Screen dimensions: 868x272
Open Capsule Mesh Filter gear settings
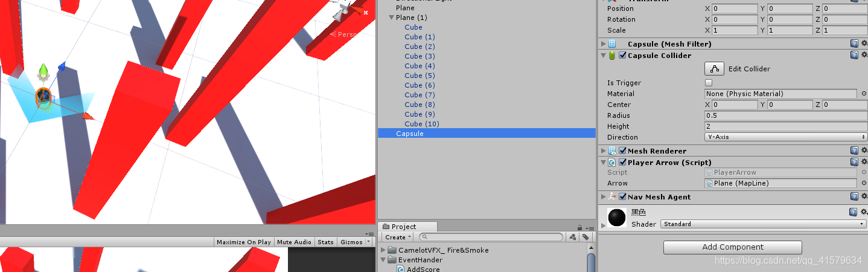(x=864, y=44)
